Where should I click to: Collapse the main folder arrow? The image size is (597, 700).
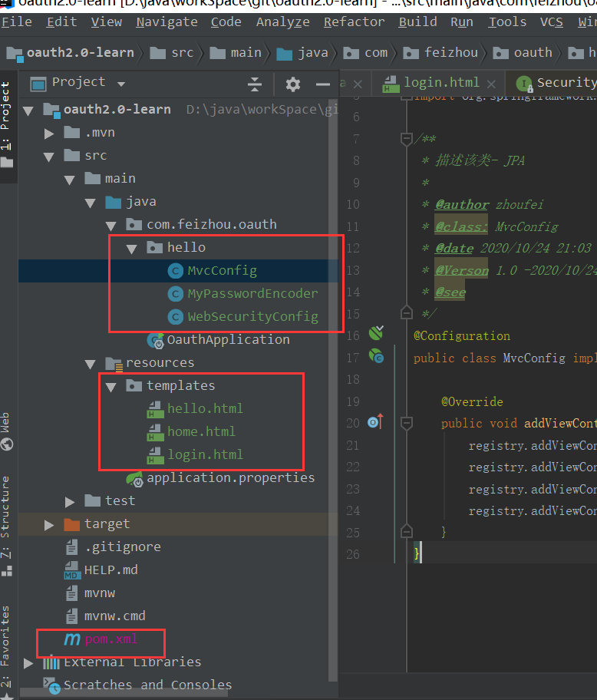[x=69, y=180]
